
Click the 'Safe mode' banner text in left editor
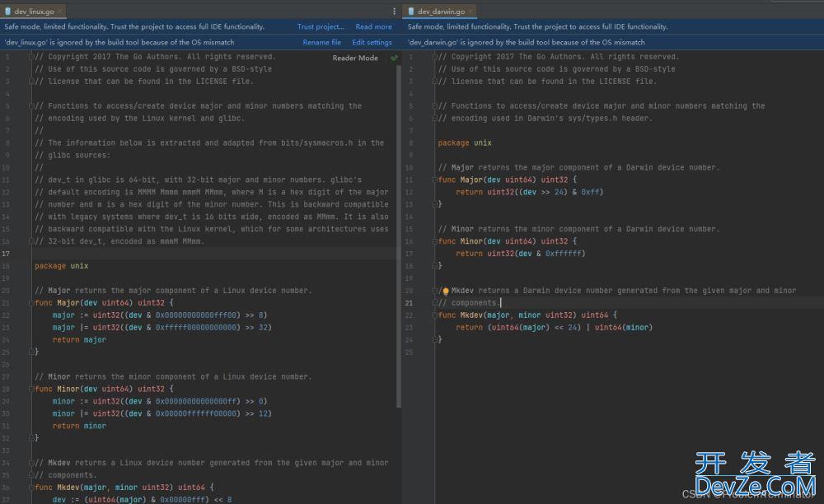[x=134, y=27]
